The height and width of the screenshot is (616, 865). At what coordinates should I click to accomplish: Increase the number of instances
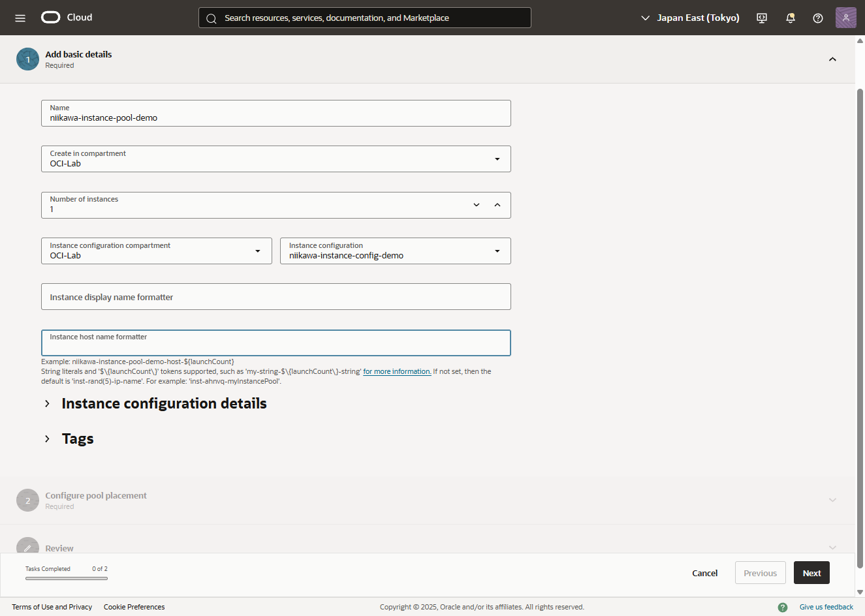point(497,205)
